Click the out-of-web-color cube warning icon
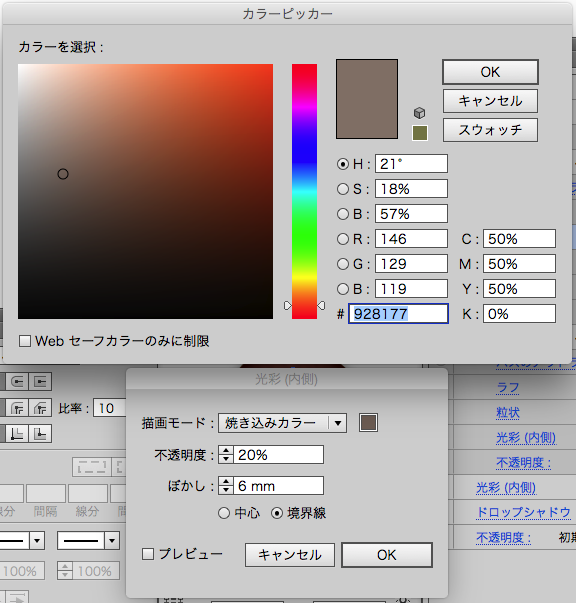The height and width of the screenshot is (603, 576). [x=420, y=113]
